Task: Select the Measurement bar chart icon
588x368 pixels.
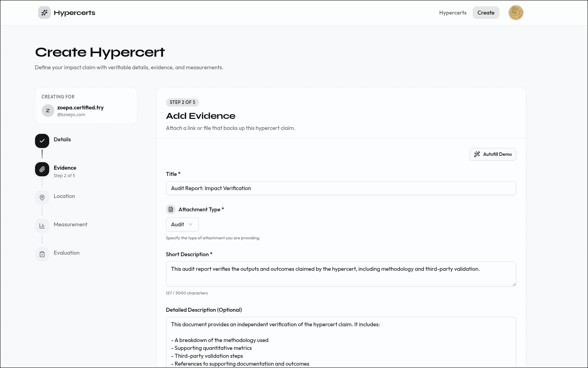Action: tap(42, 226)
